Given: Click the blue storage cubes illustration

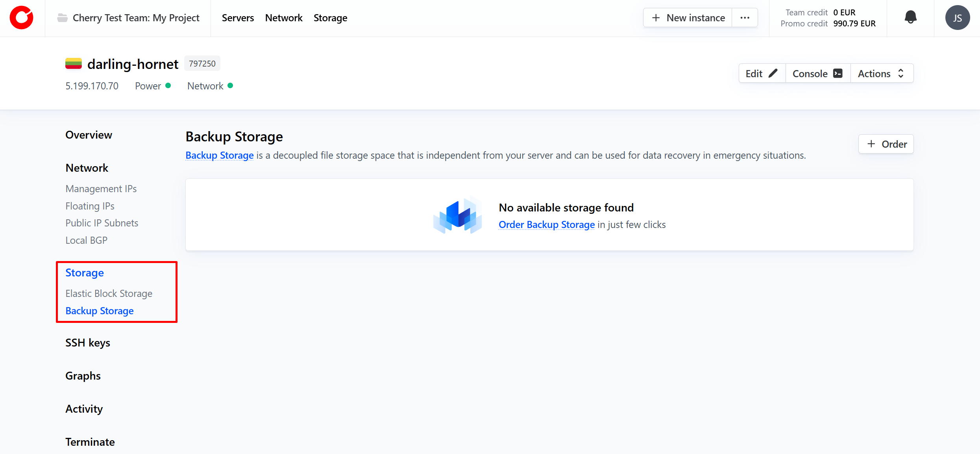Looking at the screenshot, I should pos(457,215).
